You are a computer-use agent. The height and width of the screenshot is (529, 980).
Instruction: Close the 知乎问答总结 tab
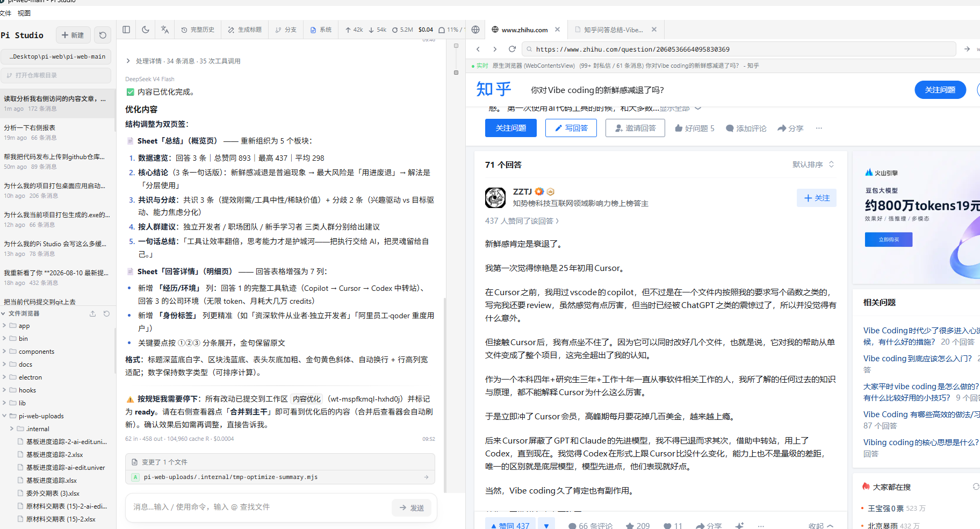(654, 30)
